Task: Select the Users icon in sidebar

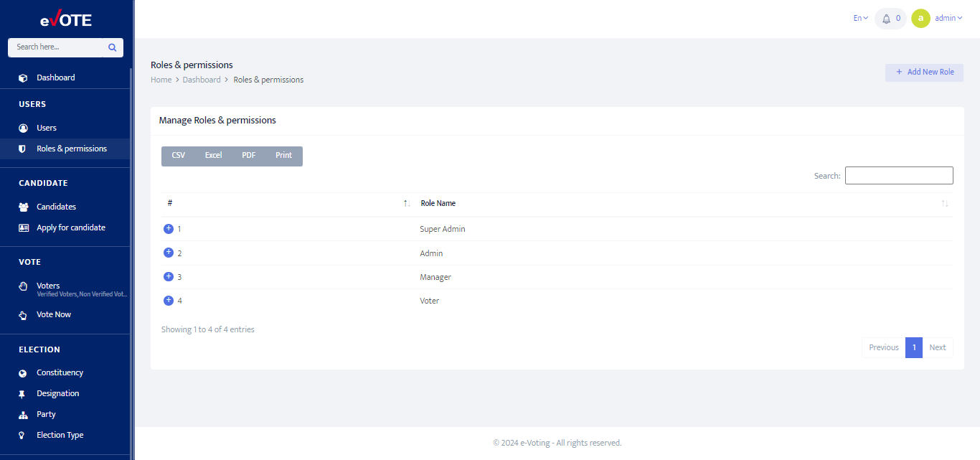Action: click(24, 127)
